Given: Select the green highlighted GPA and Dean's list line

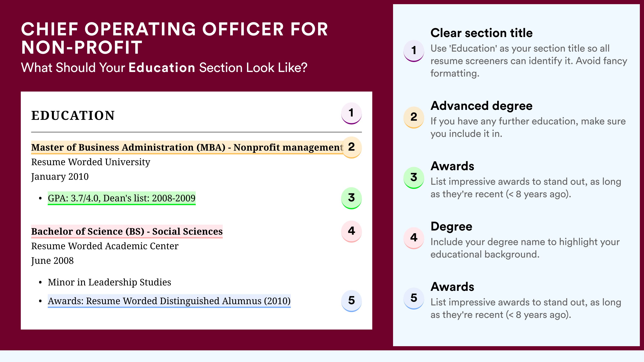Looking at the screenshot, I should pos(122,198).
